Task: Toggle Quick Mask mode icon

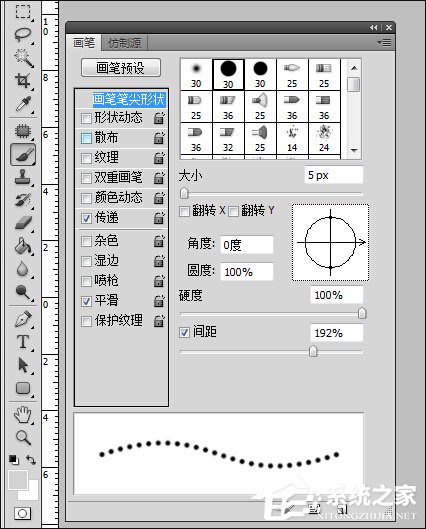Action: (x=23, y=513)
